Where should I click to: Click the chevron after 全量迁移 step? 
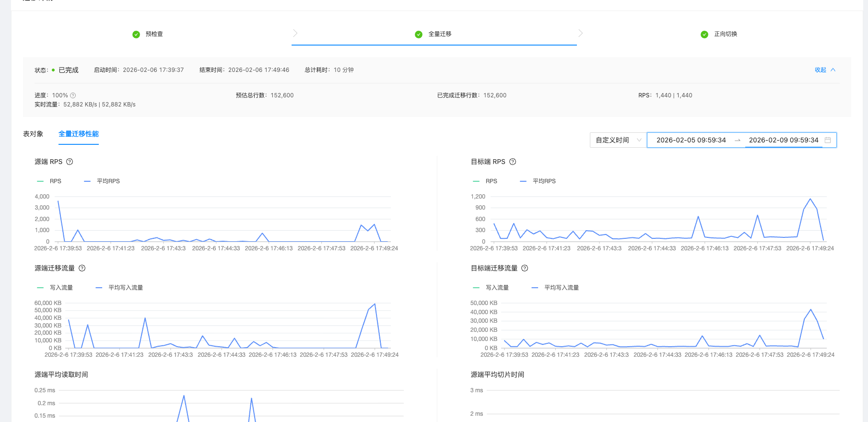pos(580,33)
